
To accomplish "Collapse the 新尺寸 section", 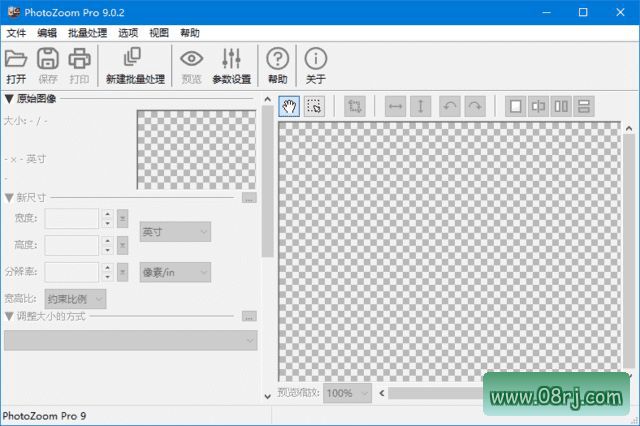I will tap(9, 198).
